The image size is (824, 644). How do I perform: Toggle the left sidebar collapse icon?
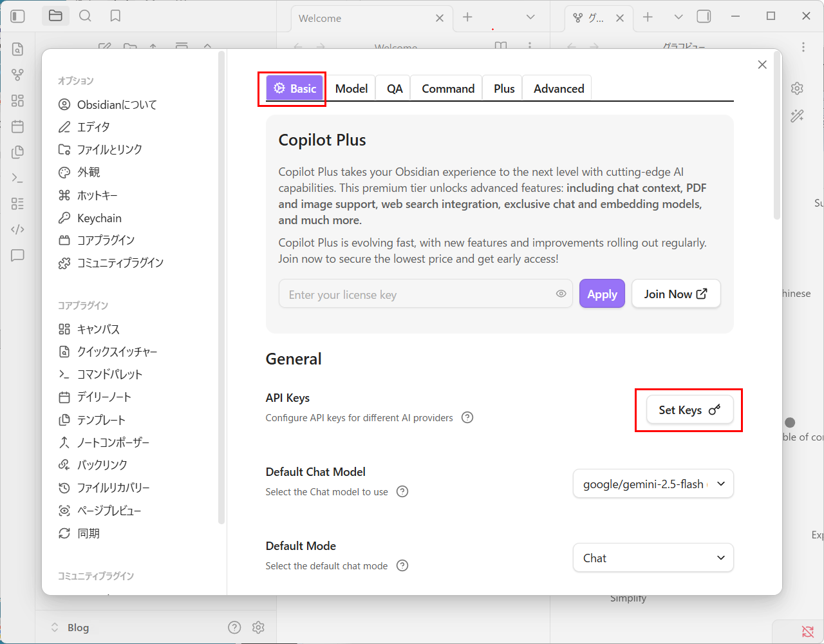pos(18,16)
